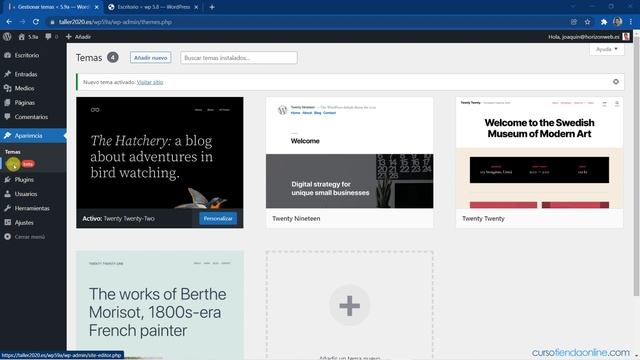Expand the Ayuda dropdown
This screenshot has width=640, height=360.
(x=607, y=49)
